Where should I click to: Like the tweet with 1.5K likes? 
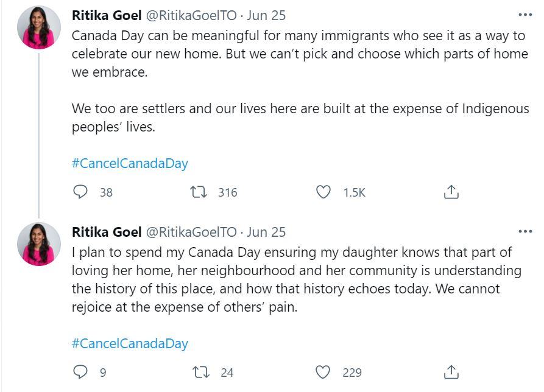pos(323,192)
